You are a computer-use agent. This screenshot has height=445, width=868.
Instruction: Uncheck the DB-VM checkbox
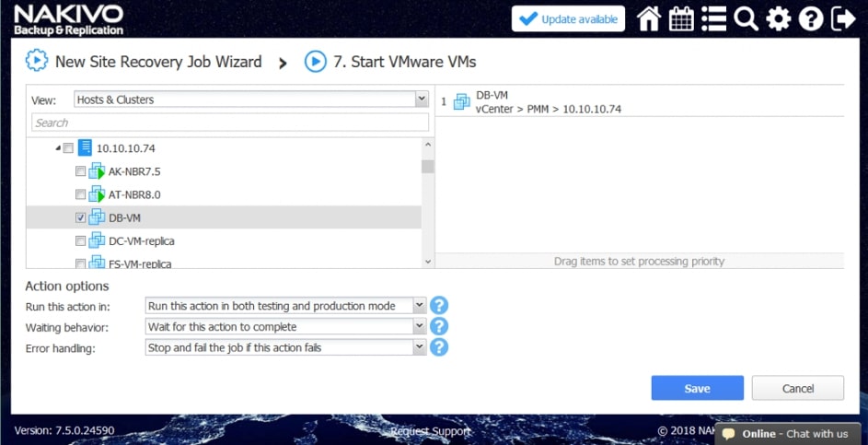[80, 217]
